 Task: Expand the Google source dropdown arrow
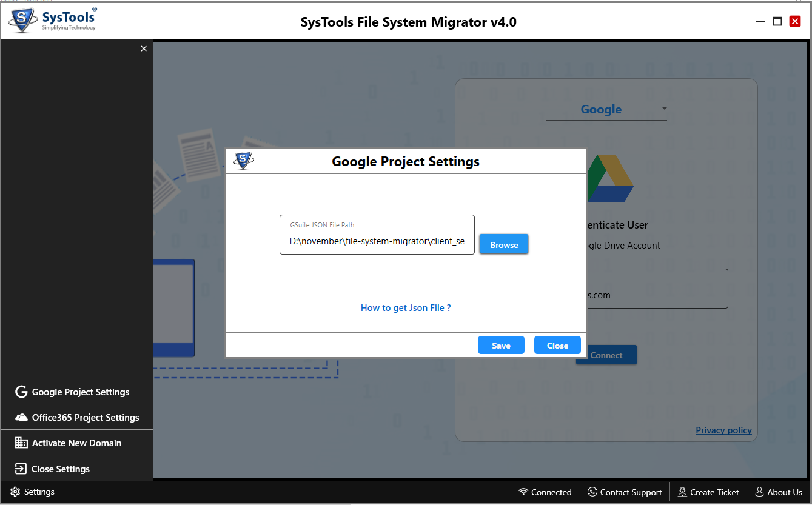click(x=664, y=109)
